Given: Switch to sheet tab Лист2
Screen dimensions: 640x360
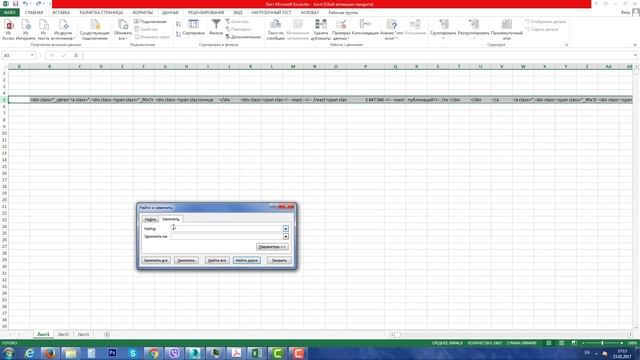Looking at the screenshot, I should (63, 334).
